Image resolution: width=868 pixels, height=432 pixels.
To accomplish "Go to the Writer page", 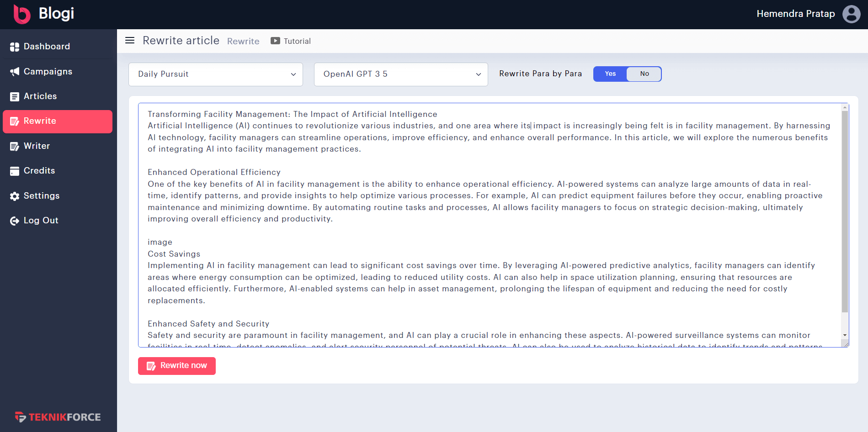I will pos(37,146).
